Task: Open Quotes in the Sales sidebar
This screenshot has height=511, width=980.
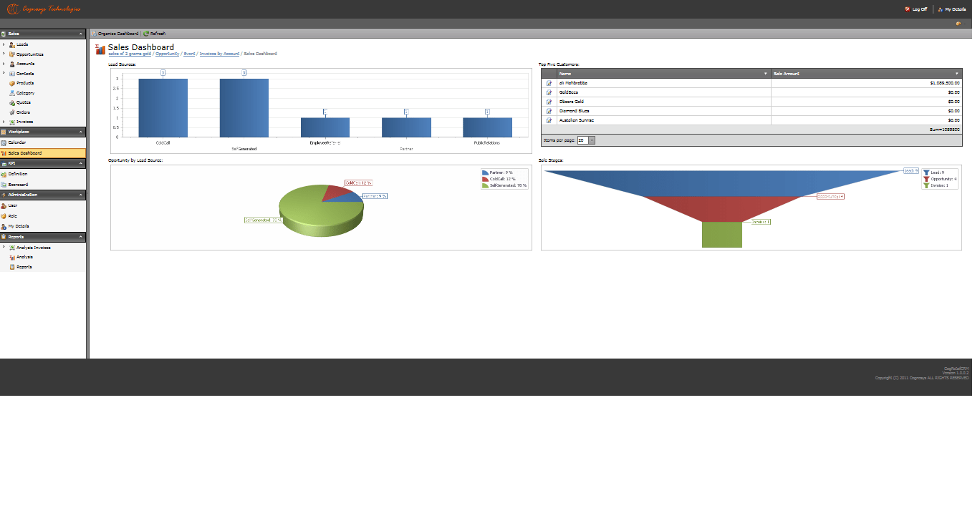Action: pos(23,102)
